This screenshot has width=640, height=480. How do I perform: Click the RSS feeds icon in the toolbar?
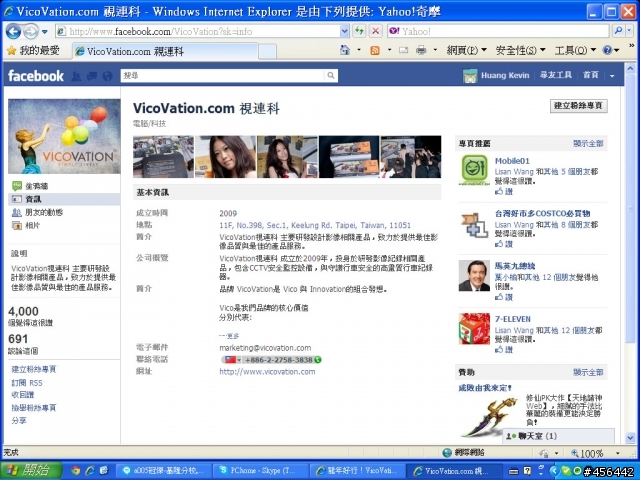tap(374, 50)
